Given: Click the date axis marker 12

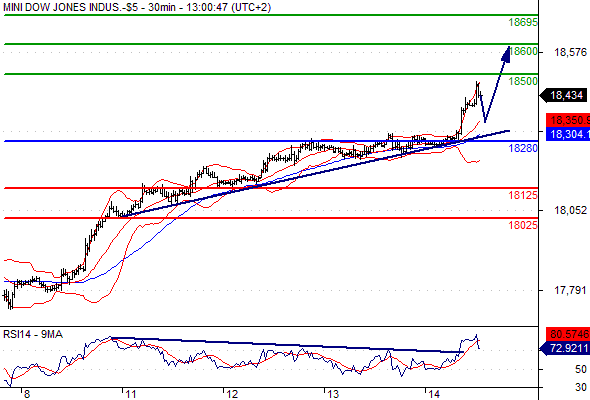Looking at the screenshot, I should click(x=232, y=394).
